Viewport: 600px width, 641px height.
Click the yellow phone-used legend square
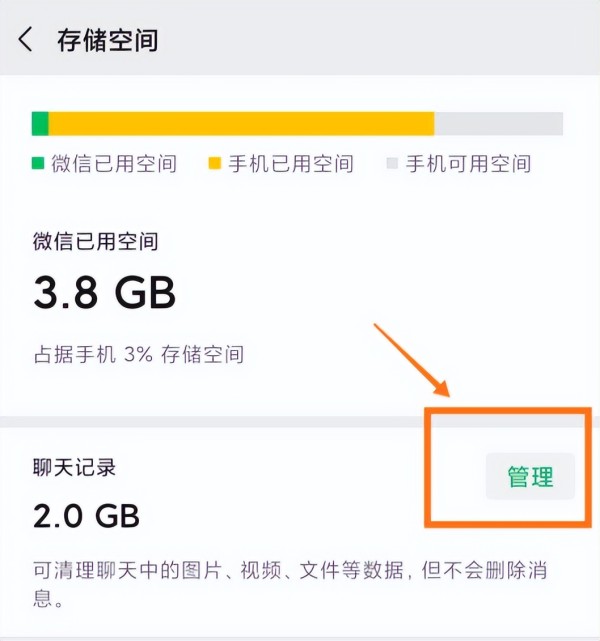click(x=215, y=163)
